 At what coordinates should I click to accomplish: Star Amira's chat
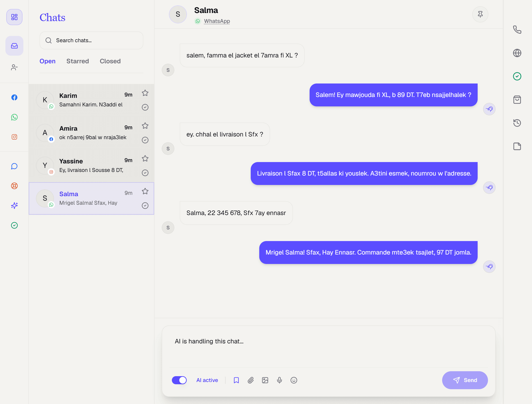coord(145,126)
